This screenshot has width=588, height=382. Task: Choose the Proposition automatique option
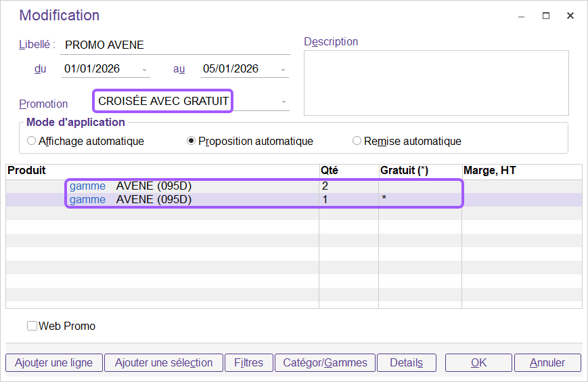point(191,142)
